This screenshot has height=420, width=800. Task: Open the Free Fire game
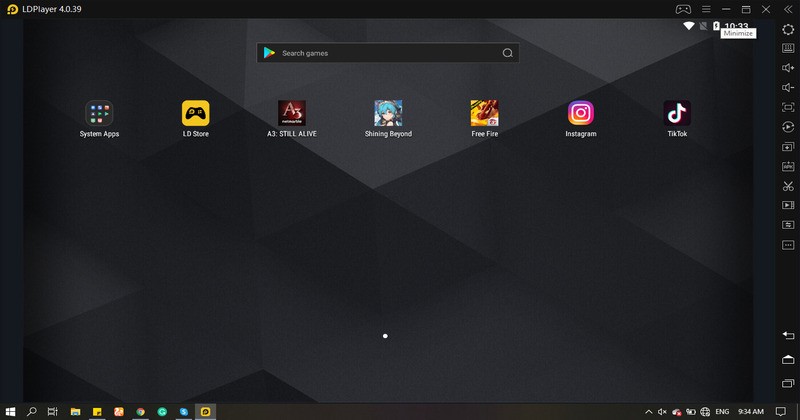pyautogui.click(x=484, y=113)
